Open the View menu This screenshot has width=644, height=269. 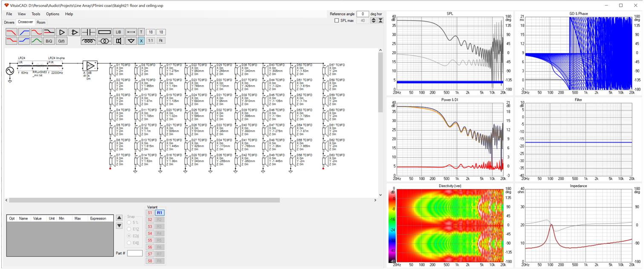22,14
